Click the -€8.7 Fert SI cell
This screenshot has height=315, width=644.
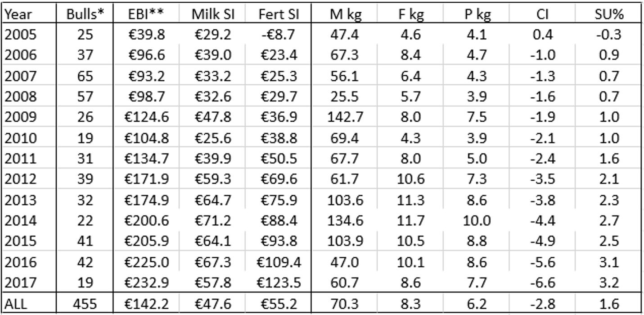(x=278, y=34)
